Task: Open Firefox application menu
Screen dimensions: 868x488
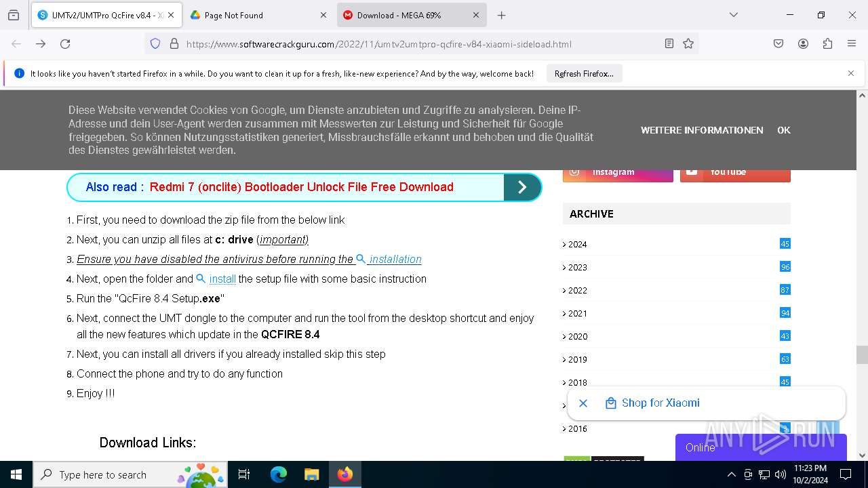Action: 852,43
